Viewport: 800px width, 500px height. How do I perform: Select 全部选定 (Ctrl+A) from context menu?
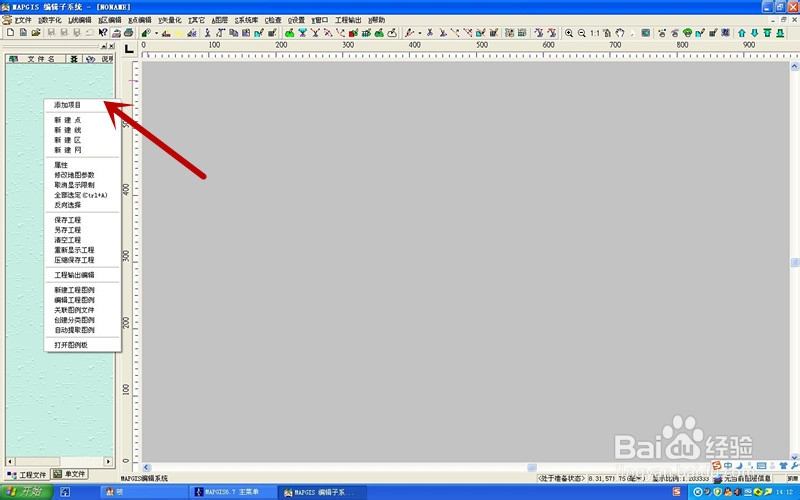click(x=83, y=195)
